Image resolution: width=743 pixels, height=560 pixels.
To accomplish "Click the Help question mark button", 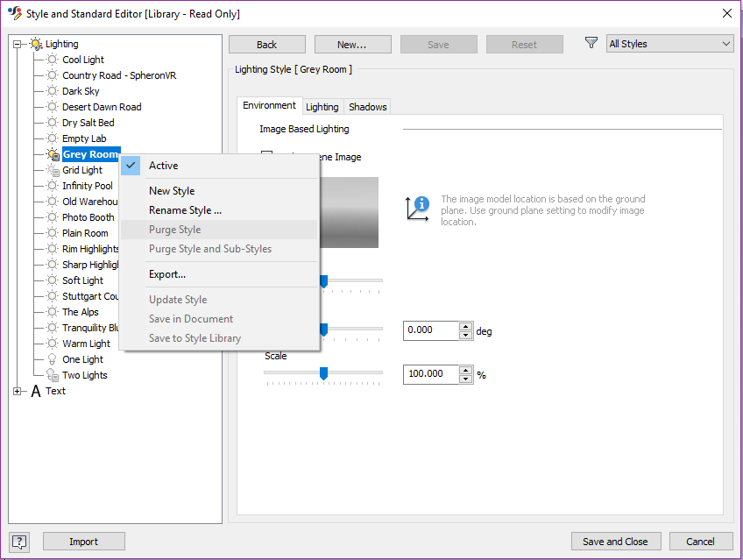I will tap(18, 542).
